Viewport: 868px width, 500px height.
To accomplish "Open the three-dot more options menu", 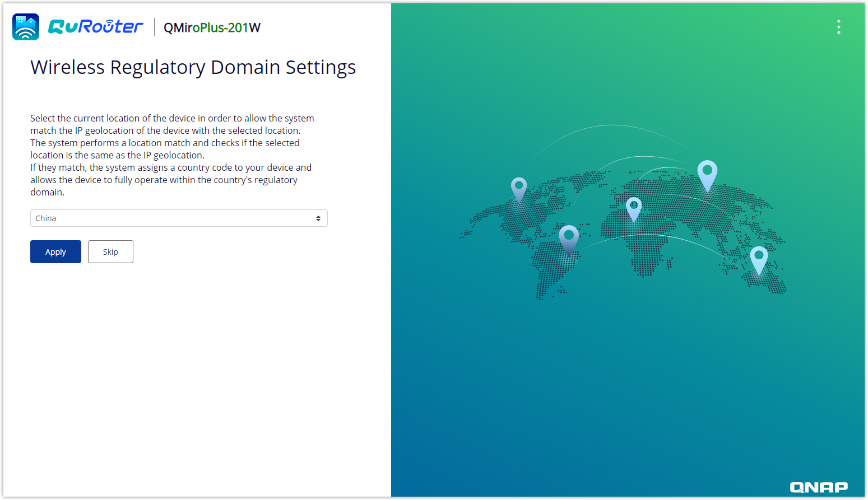I will (x=838, y=27).
